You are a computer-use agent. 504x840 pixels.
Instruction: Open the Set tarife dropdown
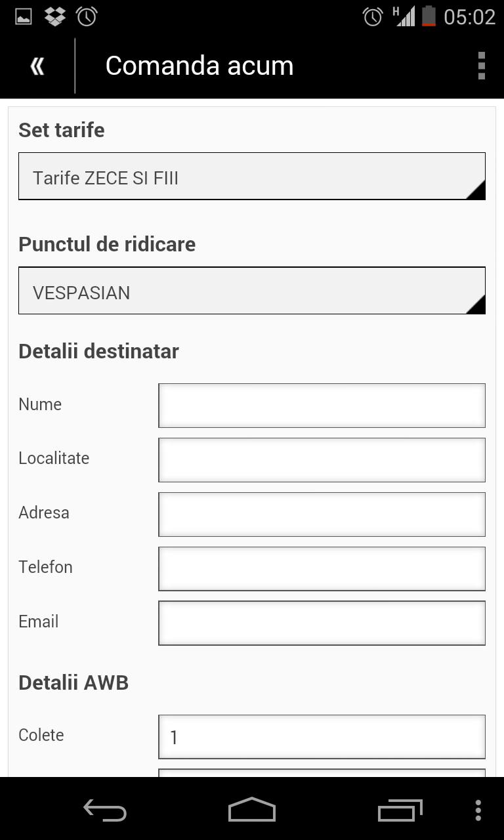pyautogui.click(x=252, y=177)
